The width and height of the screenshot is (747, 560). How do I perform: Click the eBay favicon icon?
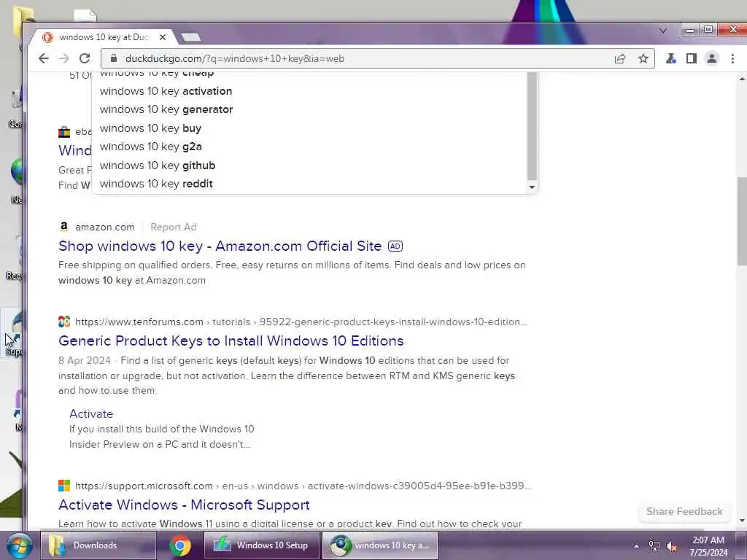point(64,132)
